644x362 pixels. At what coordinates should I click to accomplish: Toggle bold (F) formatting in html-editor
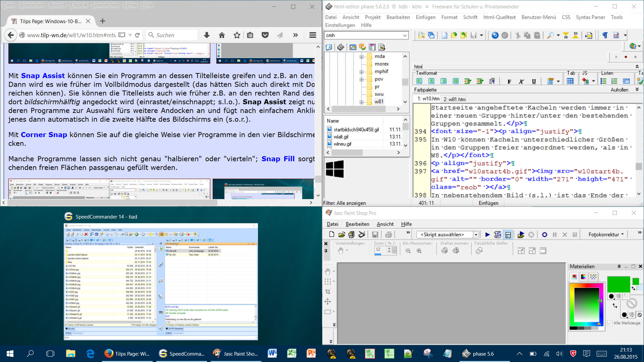pyautogui.click(x=509, y=81)
